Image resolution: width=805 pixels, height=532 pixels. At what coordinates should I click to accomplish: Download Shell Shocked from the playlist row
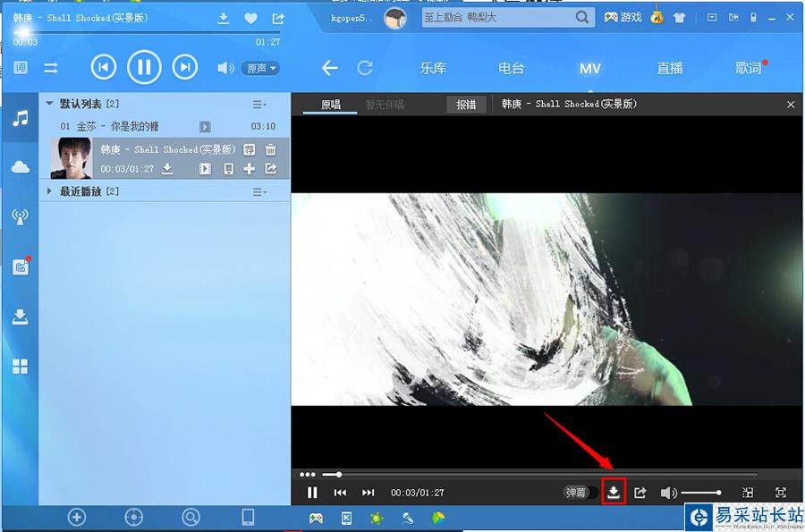pyautogui.click(x=167, y=169)
